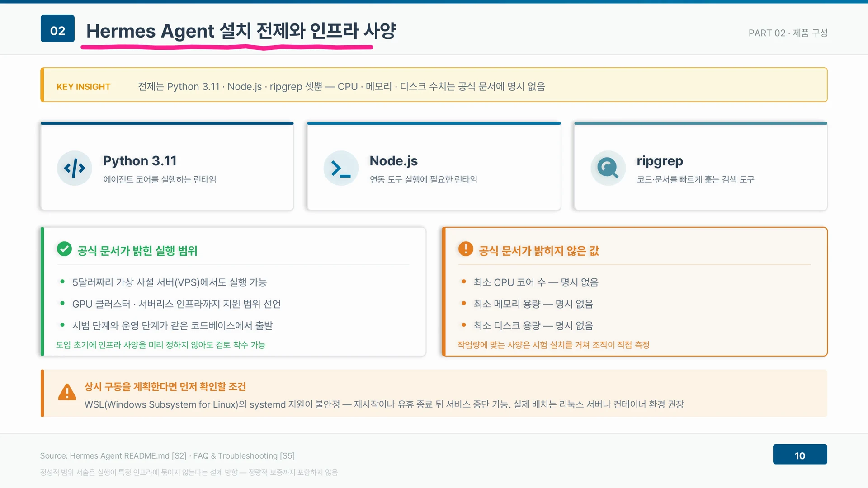This screenshot has height=488, width=868.
Task: Click the bullet about 5달러짜리 가상 사설 서버(VPS)
Action: (170, 282)
